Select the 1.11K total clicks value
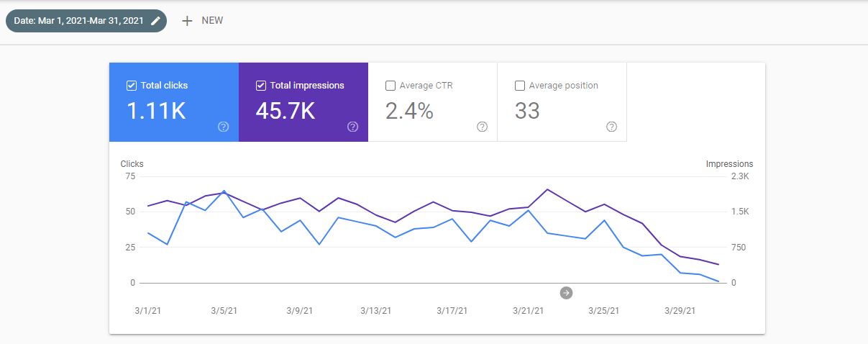The image size is (868, 344). 156,111
